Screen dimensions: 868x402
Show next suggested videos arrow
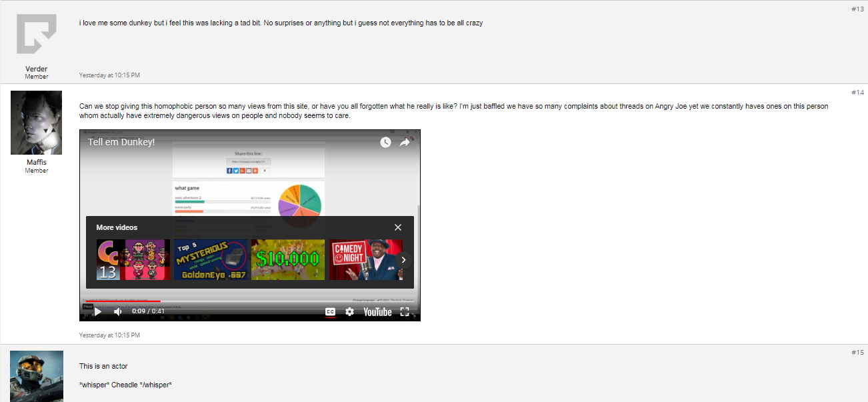(403, 260)
